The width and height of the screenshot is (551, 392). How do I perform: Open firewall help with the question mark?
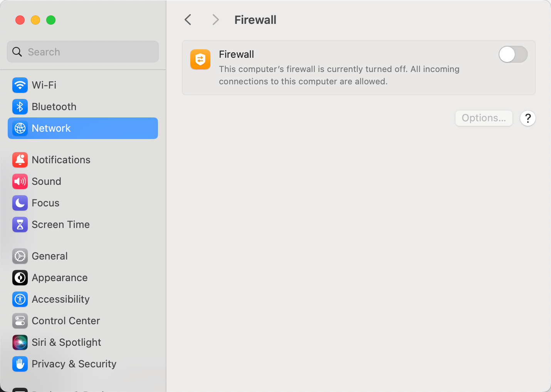(x=527, y=118)
